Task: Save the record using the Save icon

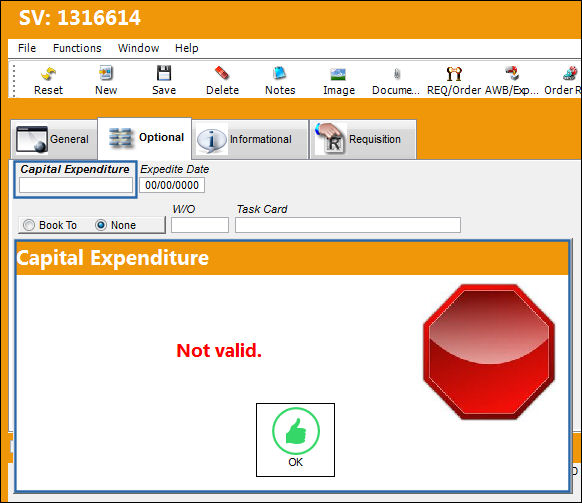Action: (164, 80)
